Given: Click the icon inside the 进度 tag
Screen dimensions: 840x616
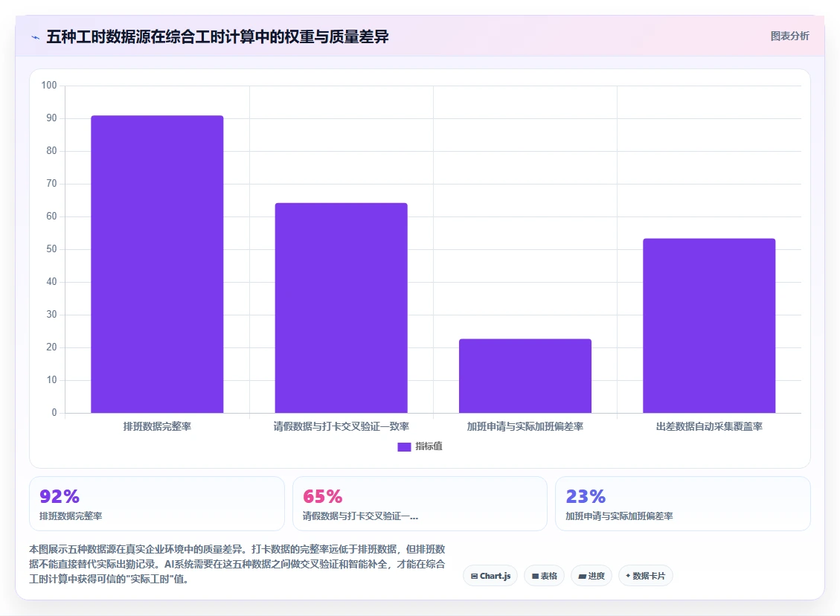Looking at the screenshot, I should click(x=583, y=577).
